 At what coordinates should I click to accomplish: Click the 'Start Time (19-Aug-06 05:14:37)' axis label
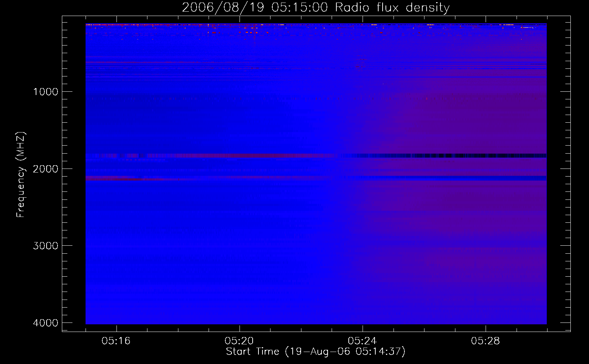[316, 352]
